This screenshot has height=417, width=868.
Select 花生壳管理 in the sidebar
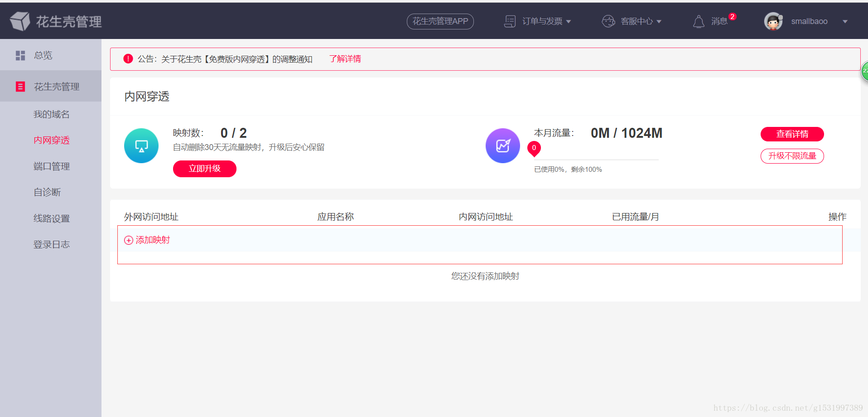pyautogui.click(x=51, y=86)
